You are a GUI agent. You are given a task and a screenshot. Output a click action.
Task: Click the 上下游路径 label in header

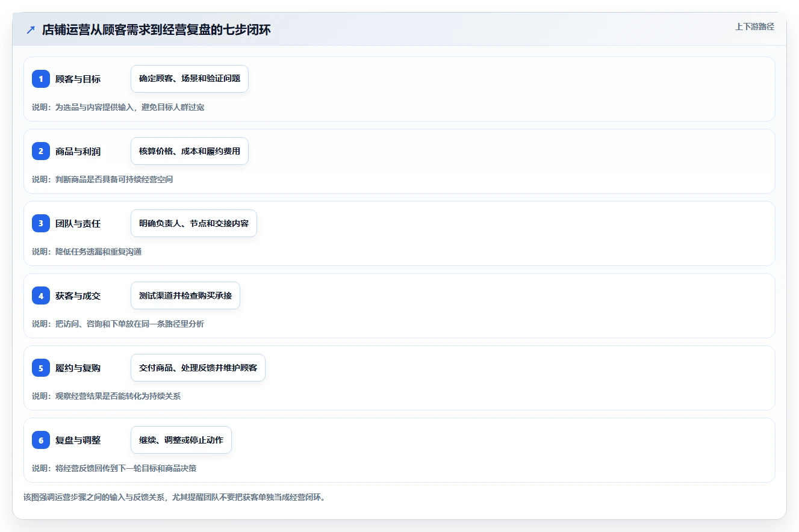coord(754,26)
